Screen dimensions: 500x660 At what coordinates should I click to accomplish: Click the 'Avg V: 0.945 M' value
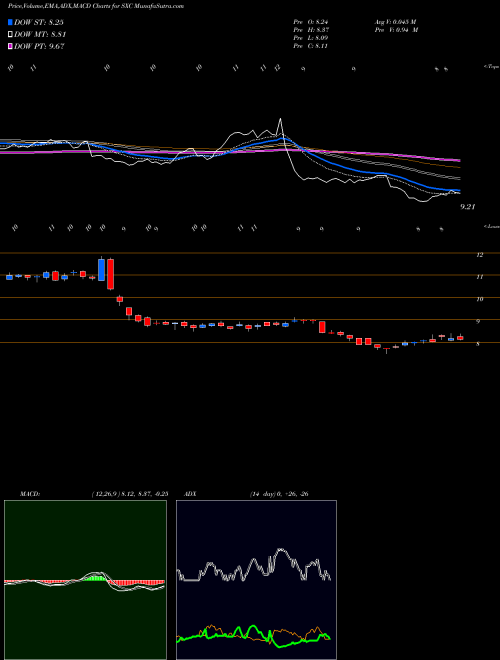(395, 22)
